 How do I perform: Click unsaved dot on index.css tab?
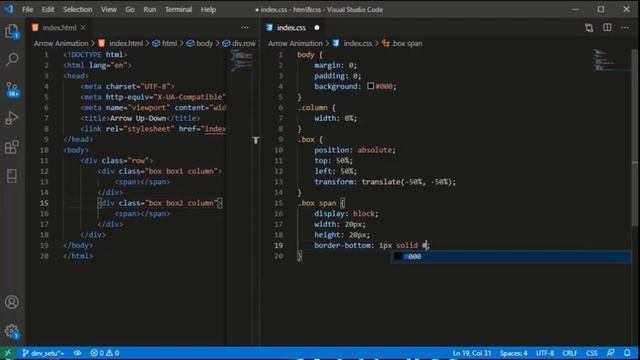[317, 27]
